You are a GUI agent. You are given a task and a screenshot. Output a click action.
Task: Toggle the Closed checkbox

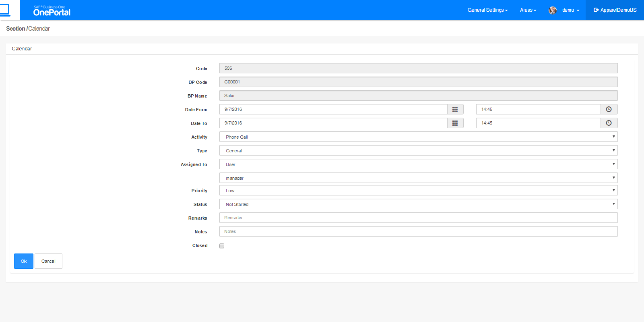point(222,246)
